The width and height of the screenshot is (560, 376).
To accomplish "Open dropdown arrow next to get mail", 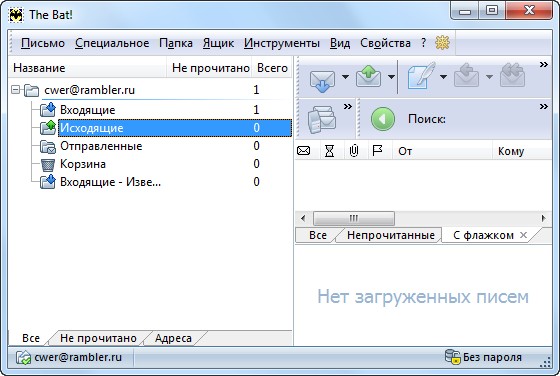I will pos(345,76).
